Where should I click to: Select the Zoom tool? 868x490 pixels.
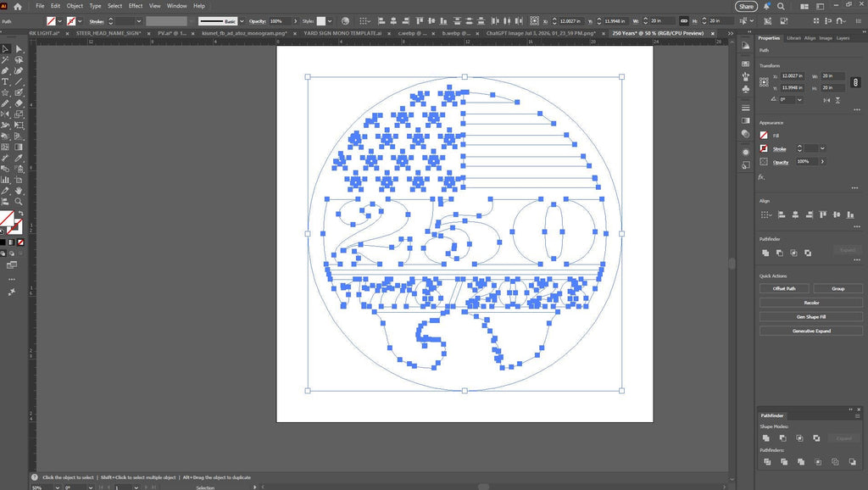click(19, 202)
